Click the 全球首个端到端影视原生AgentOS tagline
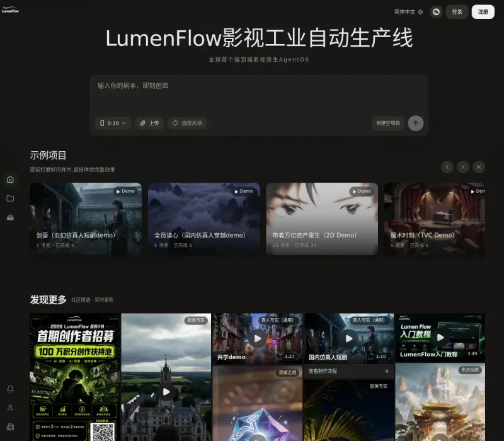 [x=259, y=59]
